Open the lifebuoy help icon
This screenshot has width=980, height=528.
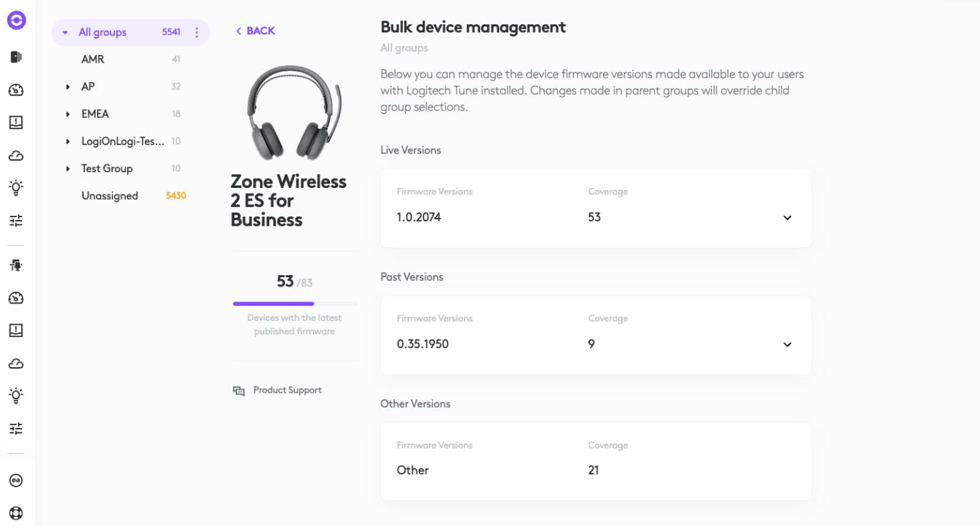(x=16, y=513)
